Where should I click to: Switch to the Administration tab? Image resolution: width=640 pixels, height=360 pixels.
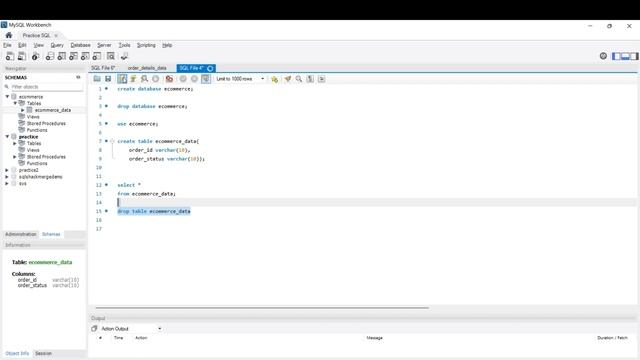[21, 234]
